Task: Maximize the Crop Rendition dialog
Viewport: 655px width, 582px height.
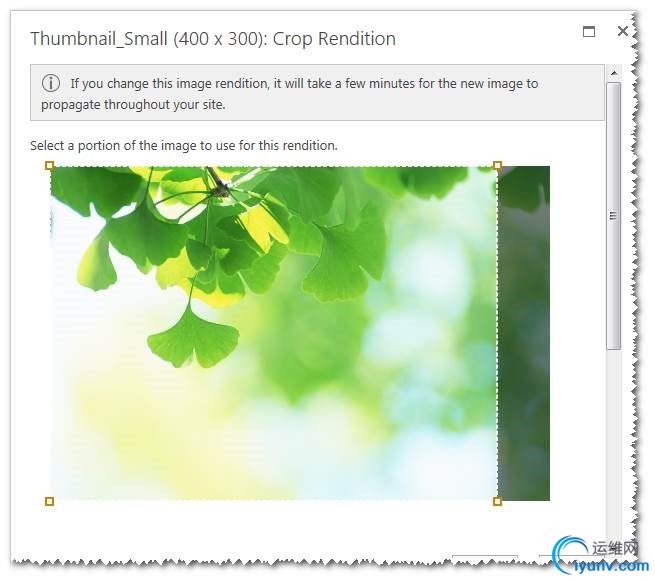Action: click(589, 31)
